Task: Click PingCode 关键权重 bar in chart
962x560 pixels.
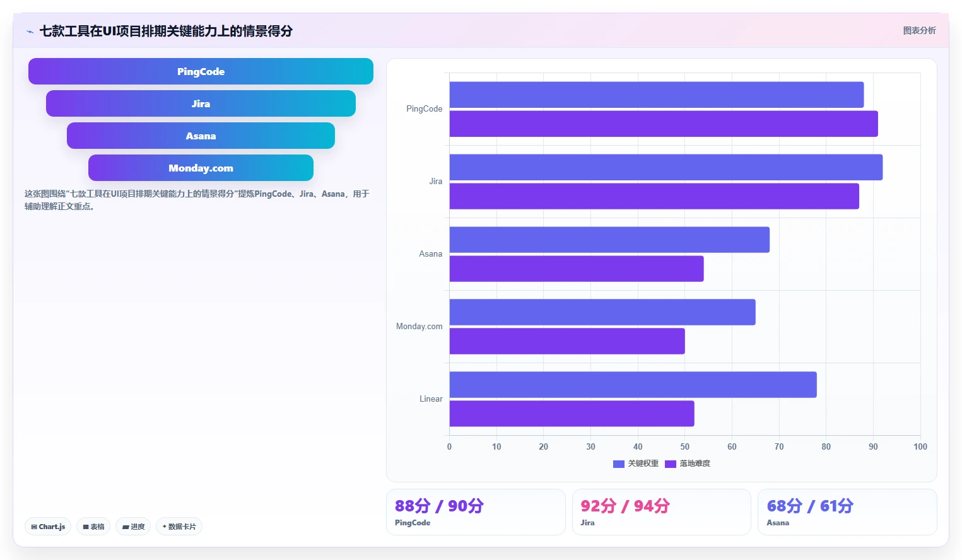Action: click(x=657, y=95)
